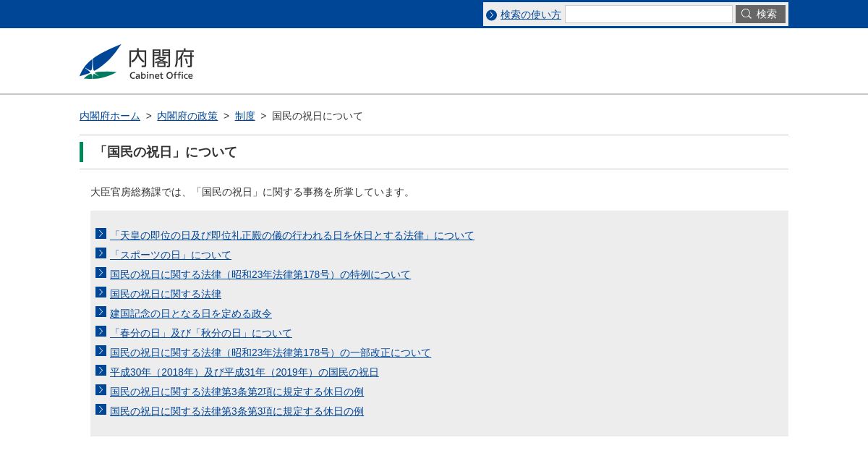Click arrow icon before 特例について link
This screenshot has height=456, width=868.
click(x=101, y=273)
